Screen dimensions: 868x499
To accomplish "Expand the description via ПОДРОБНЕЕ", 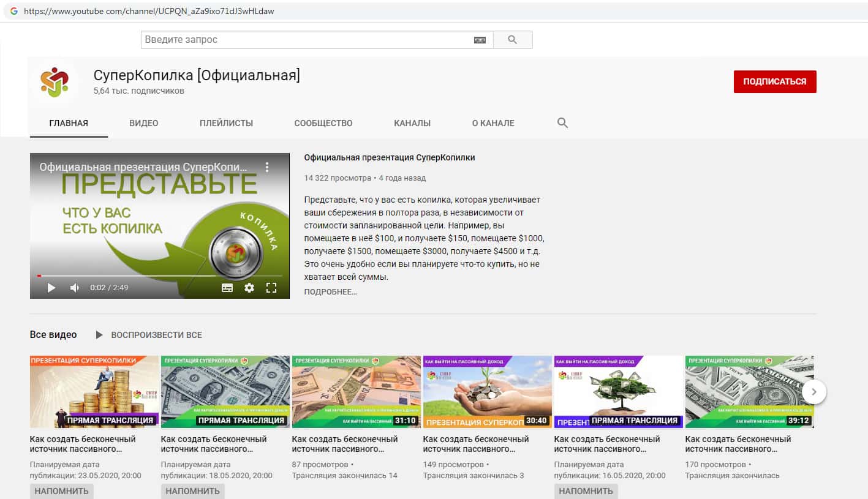I will pos(330,292).
